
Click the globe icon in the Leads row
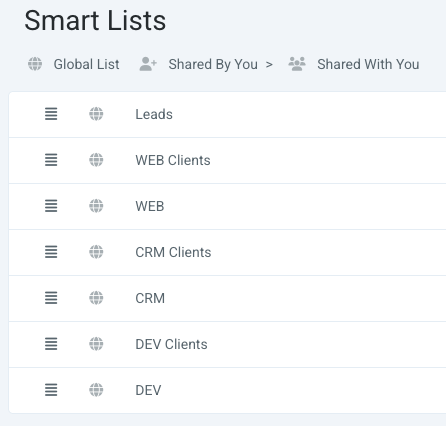96,114
